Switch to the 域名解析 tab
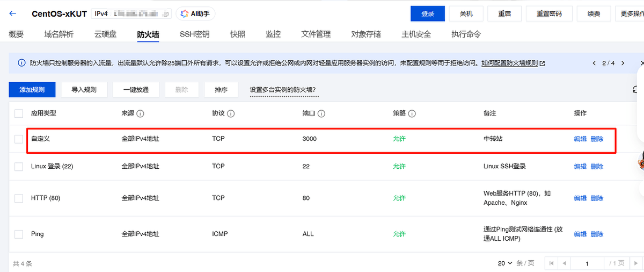 [x=59, y=34]
